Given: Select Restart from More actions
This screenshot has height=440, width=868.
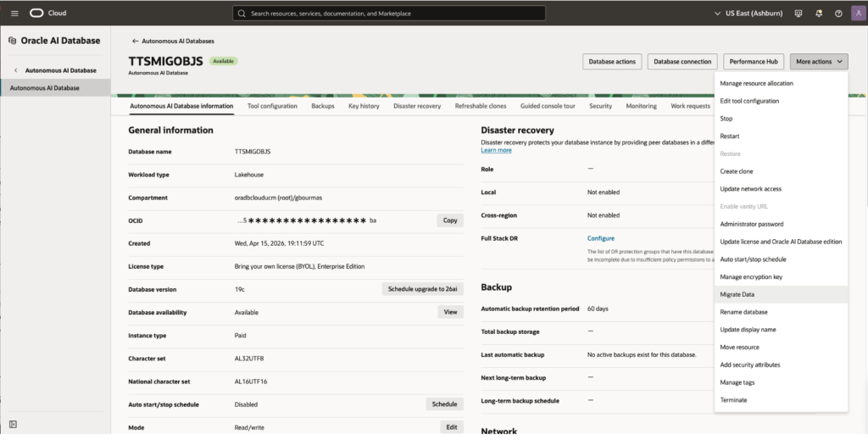Looking at the screenshot, I should [781, 136].
